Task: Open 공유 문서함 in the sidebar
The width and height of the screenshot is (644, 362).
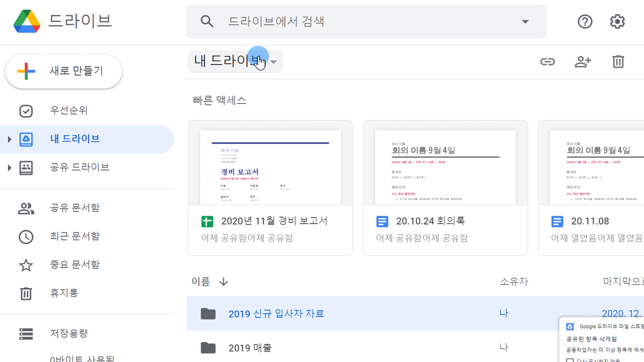Action: click(74, 208)
